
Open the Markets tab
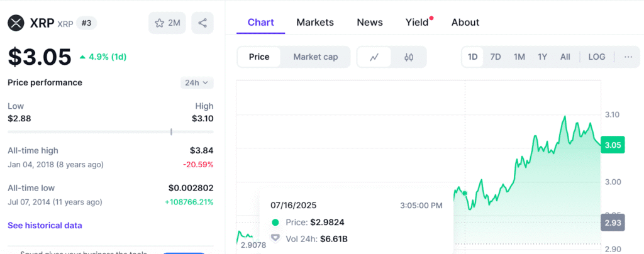pos(315,22)
